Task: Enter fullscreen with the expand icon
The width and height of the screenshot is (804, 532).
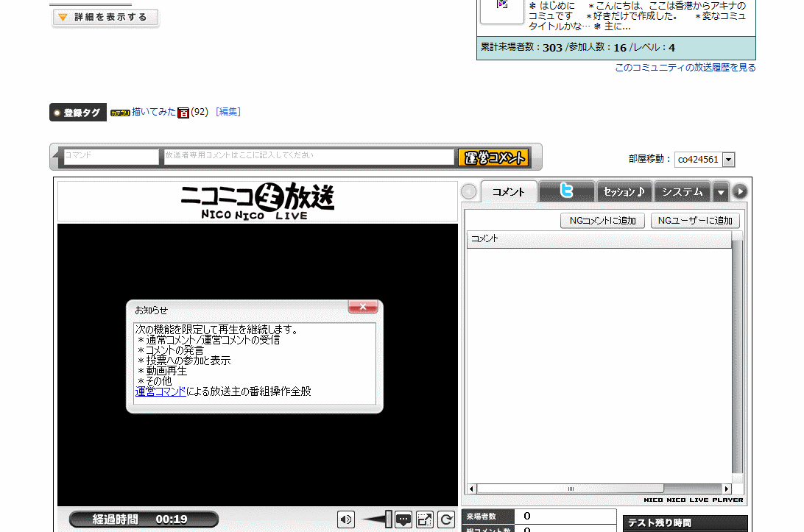Action: click(x=425, y=519)
